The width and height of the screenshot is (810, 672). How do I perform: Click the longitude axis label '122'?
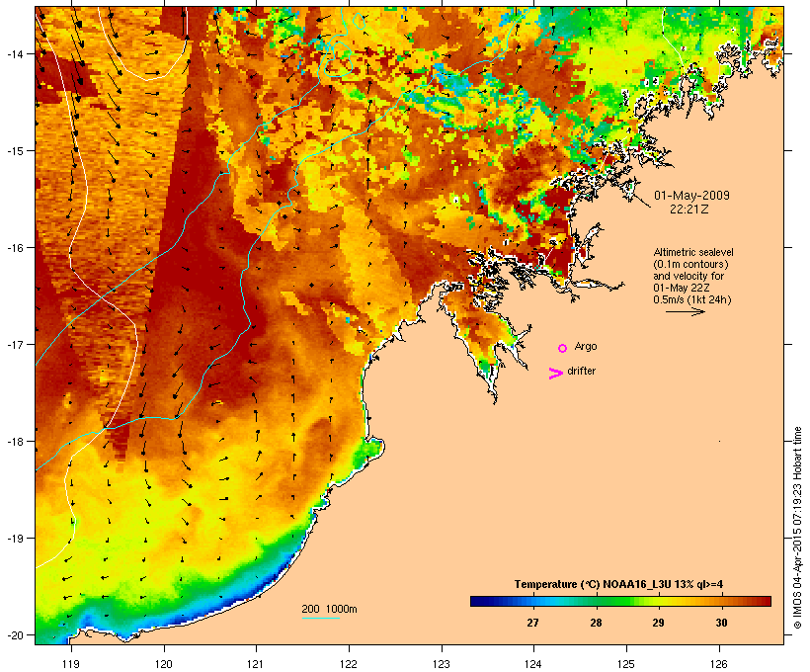tap(349, 664)
